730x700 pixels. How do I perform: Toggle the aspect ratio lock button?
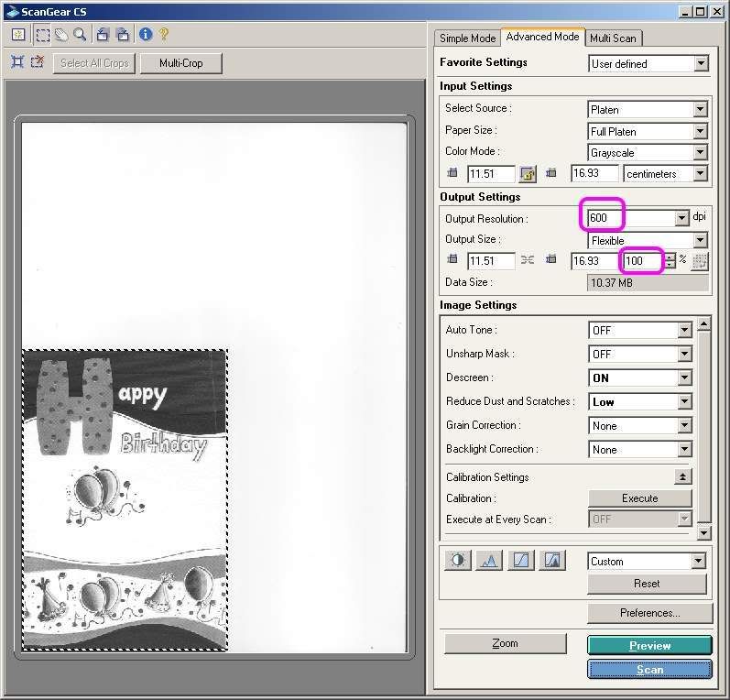click(527, 173)
